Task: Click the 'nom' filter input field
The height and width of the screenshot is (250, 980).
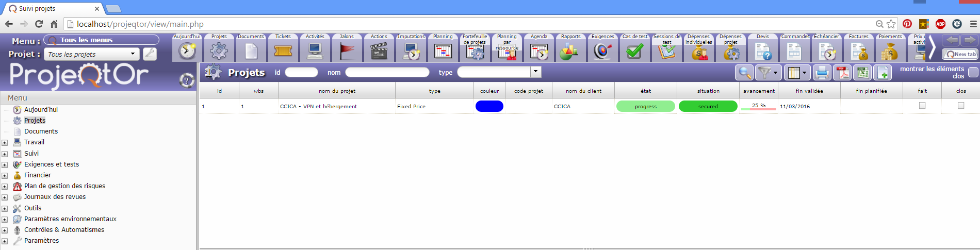Action: [387, 72]
